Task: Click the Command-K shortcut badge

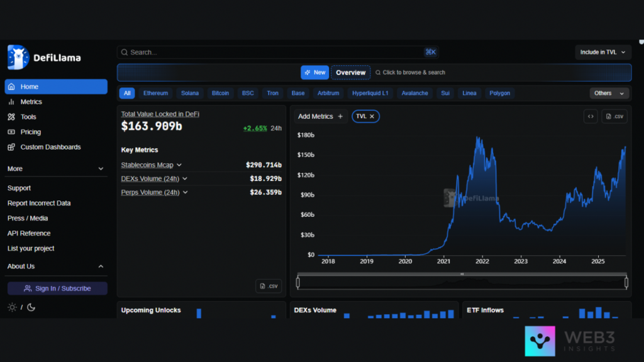Action: (x=430, y=52)
